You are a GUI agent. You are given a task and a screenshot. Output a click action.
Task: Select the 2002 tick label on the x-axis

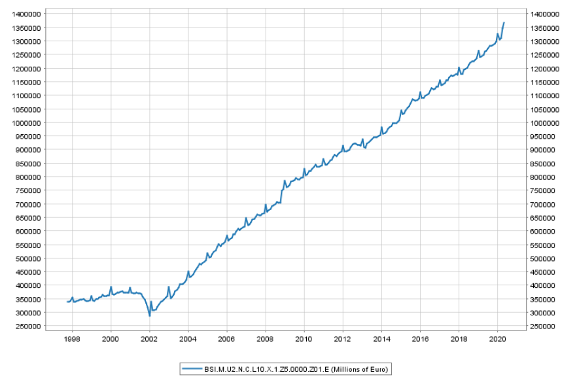149,339
